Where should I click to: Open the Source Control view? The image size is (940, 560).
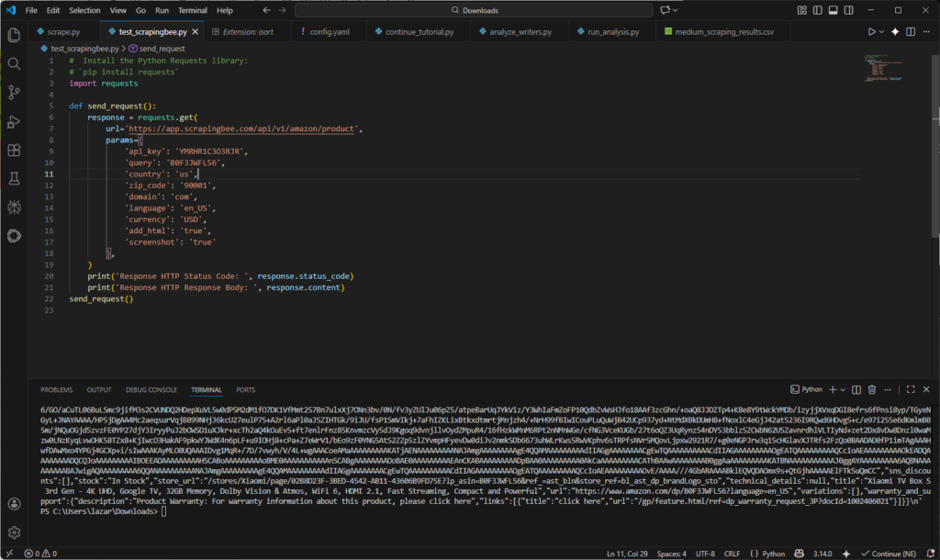click(x=13, y=94)
